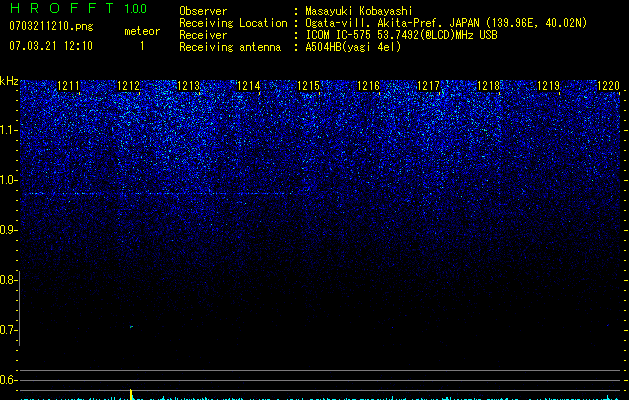Click the 1220 time marker
629x400 pixels.
point(609,86)
